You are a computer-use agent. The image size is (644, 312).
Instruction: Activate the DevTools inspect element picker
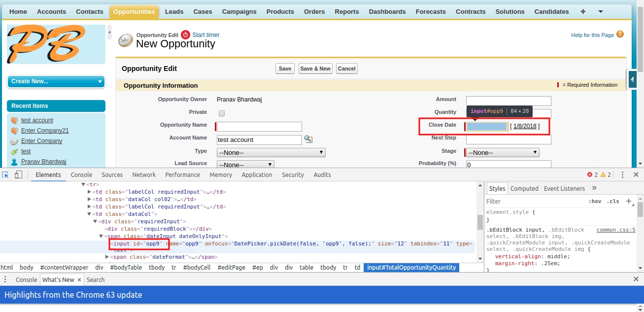click(5, 174)
